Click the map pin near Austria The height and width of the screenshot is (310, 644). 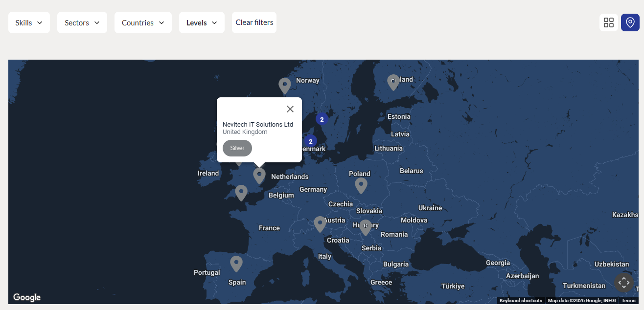click(320, 223)
